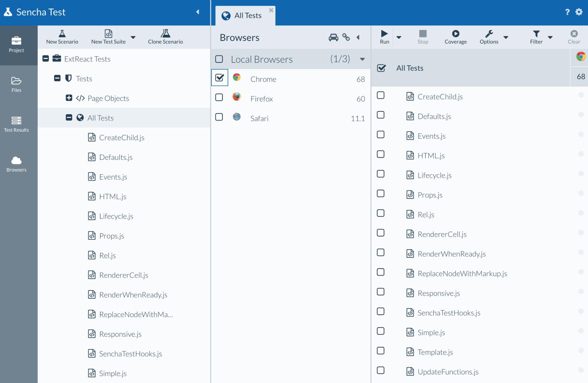Image resolution: width=588 pixels, height=383 pixels.
Task: Click the Chrome icon column header
Action: pyautogui.click(x=581, y=56)
